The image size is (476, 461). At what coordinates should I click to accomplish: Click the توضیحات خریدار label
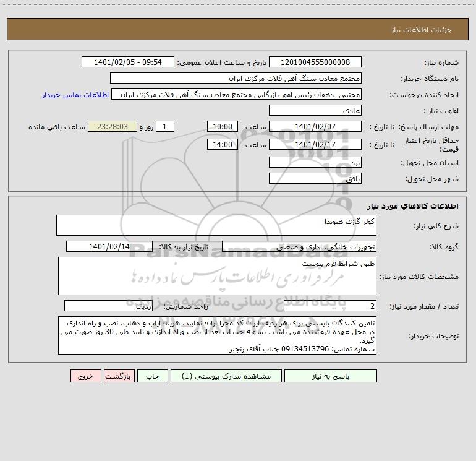[x=434, y=336]
